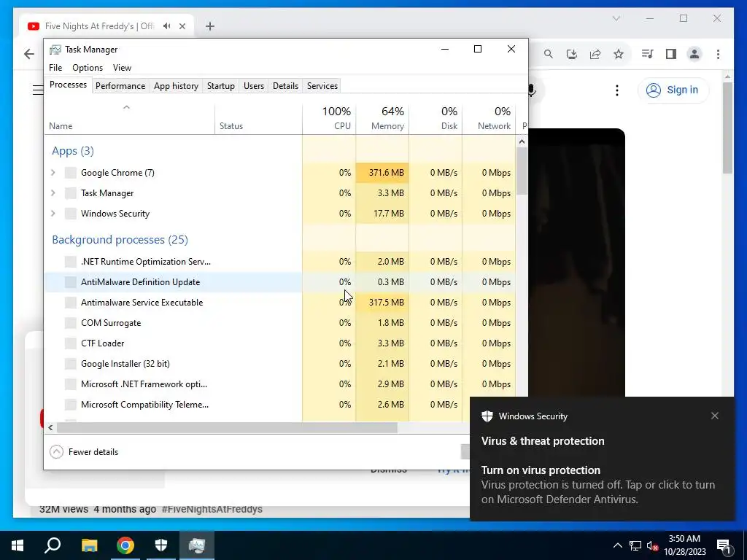Open YouTube settings three-dot menu
Screen dimensions: 747x560
point(617,90)
